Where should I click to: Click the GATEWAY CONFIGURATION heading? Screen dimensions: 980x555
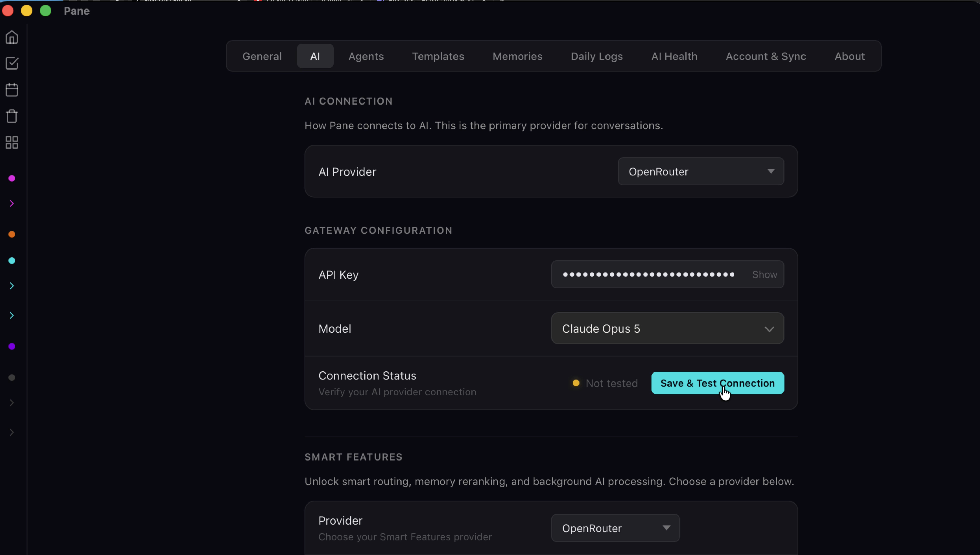[379, 230]
